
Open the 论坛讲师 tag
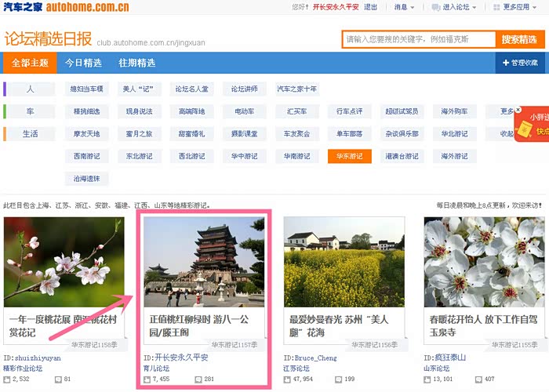[244, 89]
